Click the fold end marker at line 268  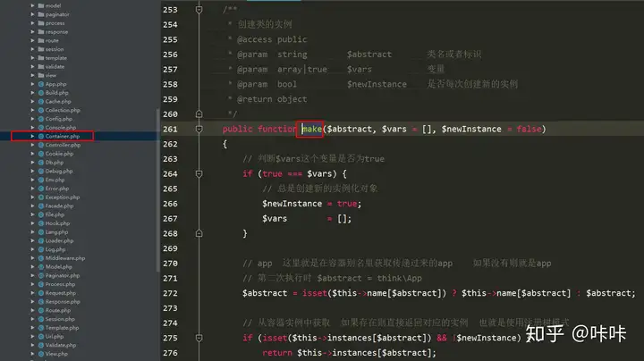click(x=199, y=233)
